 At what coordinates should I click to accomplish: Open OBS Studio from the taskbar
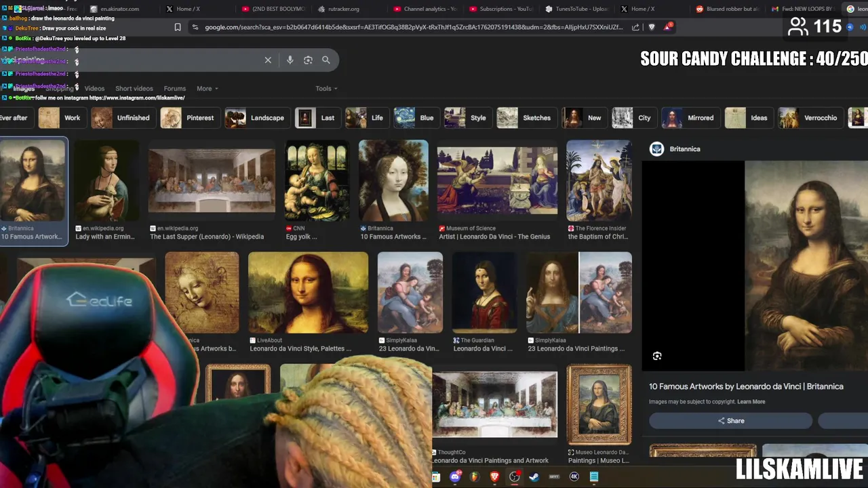point(515,476)
